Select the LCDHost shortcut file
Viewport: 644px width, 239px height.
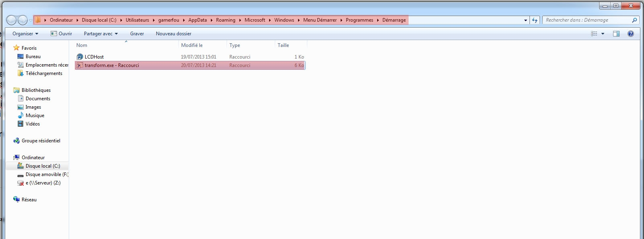pos(94,57)
